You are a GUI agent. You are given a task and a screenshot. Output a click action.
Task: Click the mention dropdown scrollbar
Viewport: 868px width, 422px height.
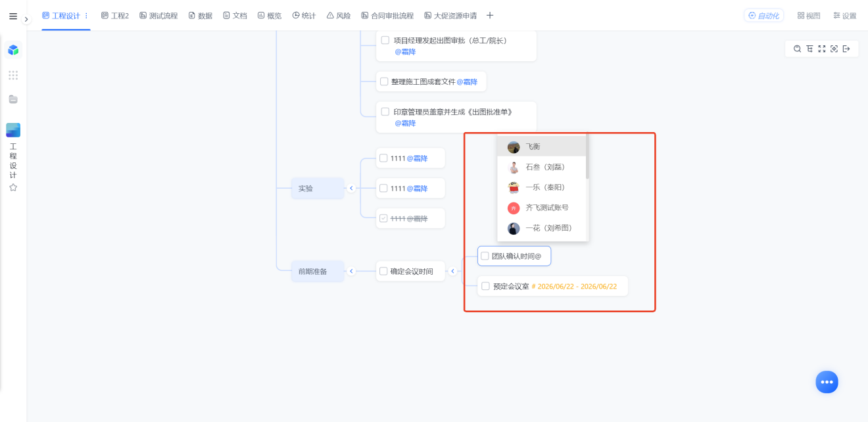[x=587, y=158]
